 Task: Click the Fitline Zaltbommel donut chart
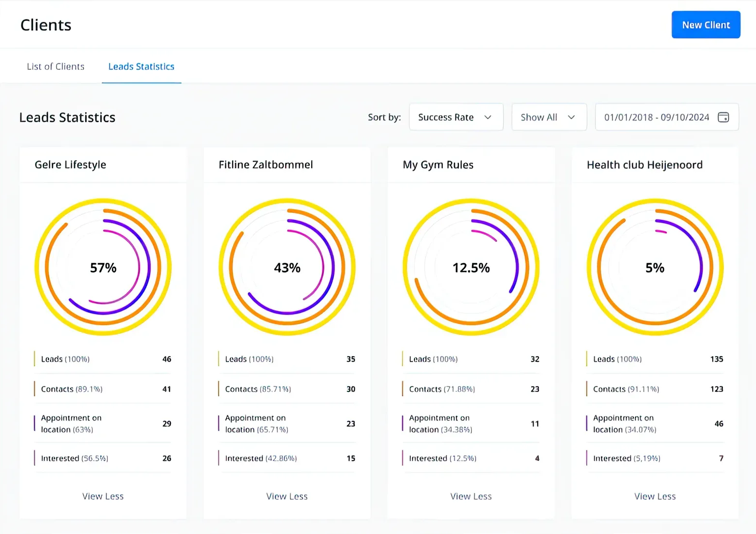[x=287, y=267]
